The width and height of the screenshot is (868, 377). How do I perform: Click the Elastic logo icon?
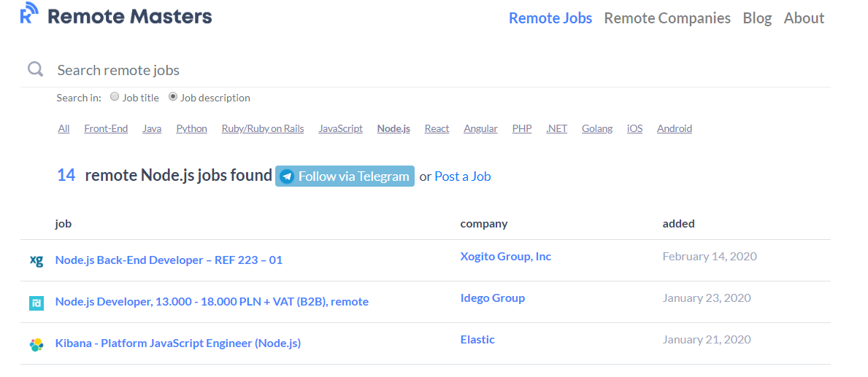[x=37, y=344]
